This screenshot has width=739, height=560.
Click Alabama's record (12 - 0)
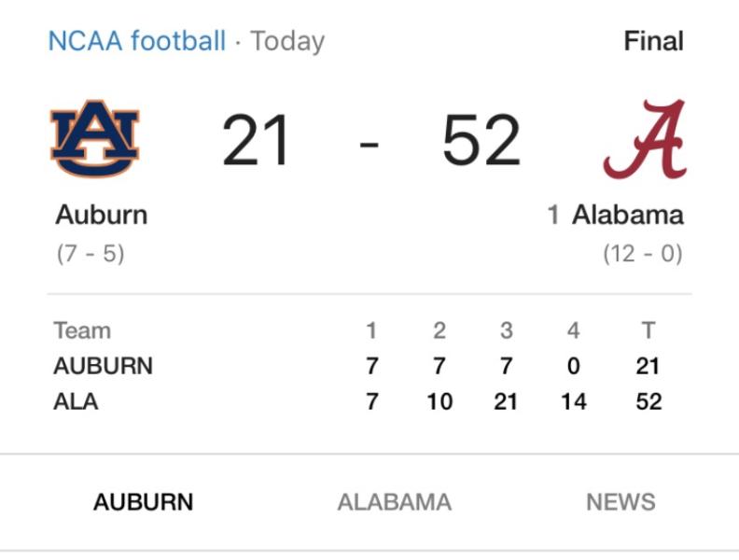(x=643, y=254)
